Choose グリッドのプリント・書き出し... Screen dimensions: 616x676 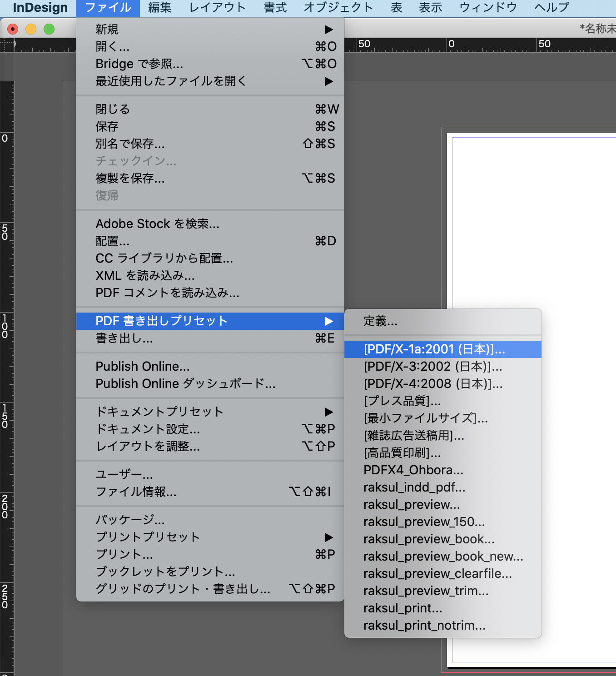pos(210,589)
